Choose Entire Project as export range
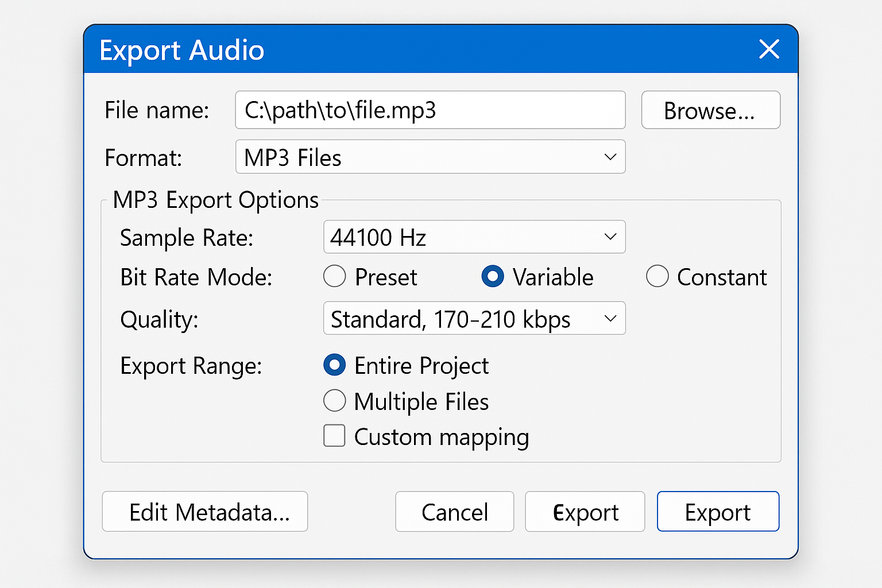The image size is (882, 588). coord(334,365)
